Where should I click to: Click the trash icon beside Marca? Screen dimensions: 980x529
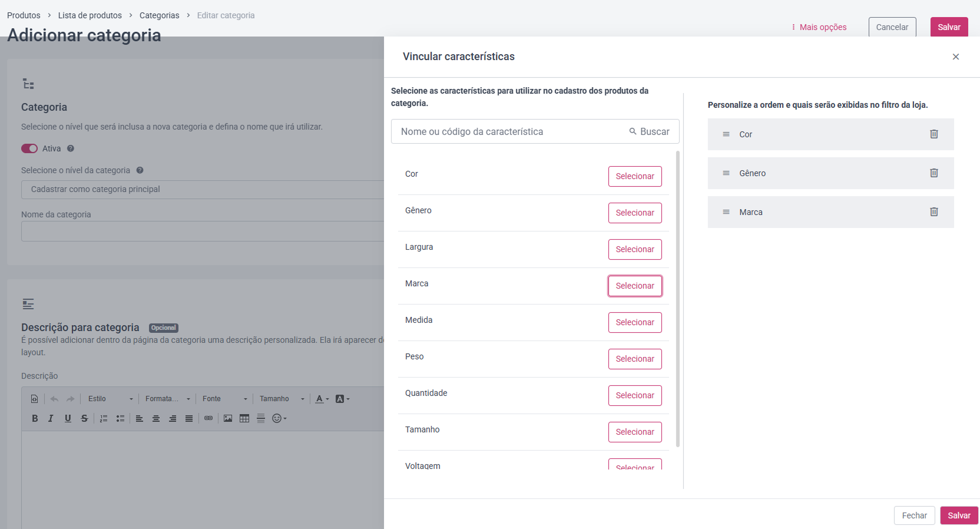pos(933,212)
